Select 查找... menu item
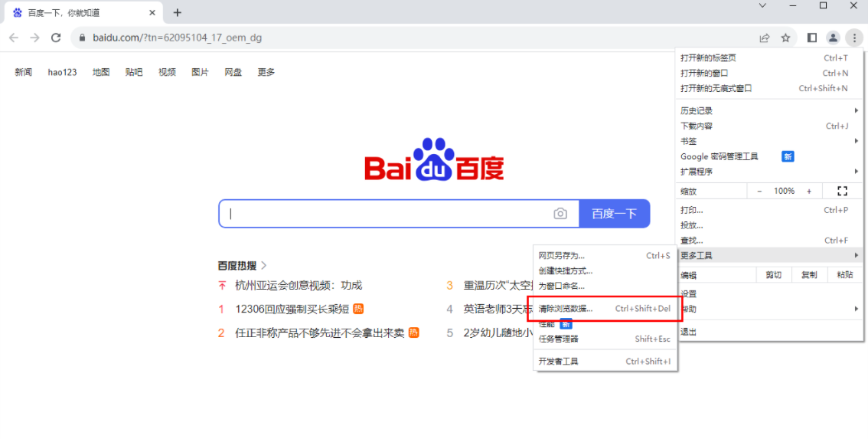The height and width of the screenshot is (439, 868). point(769,241)
